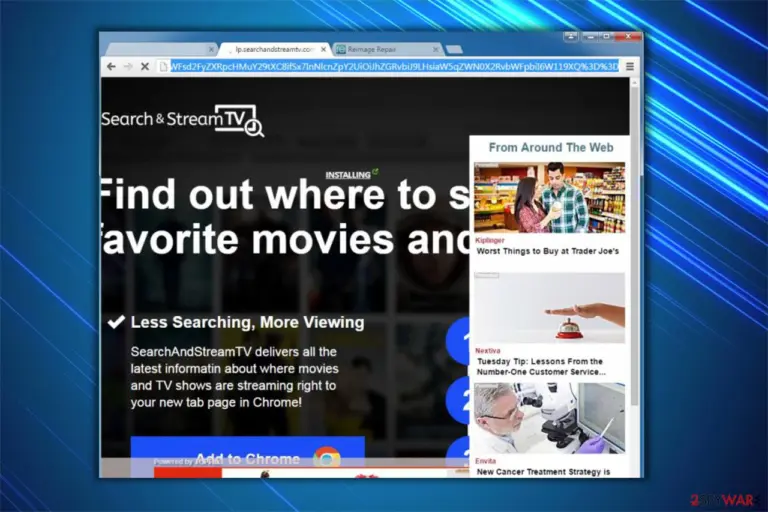Click the From Around The Web heading
The image size is (768, 512).
[x=551, y=147]
